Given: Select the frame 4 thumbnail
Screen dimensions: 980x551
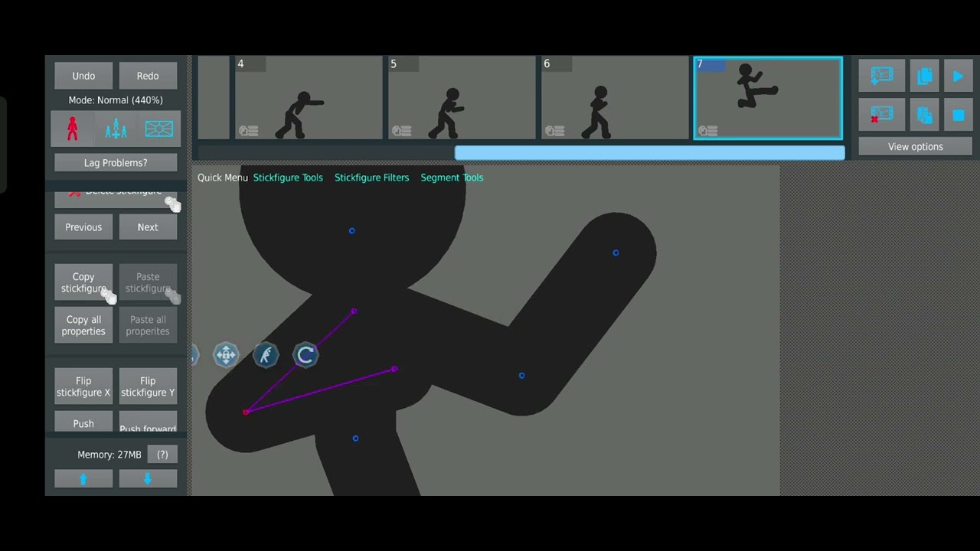Looking at the screenshot, I should 309,98.
